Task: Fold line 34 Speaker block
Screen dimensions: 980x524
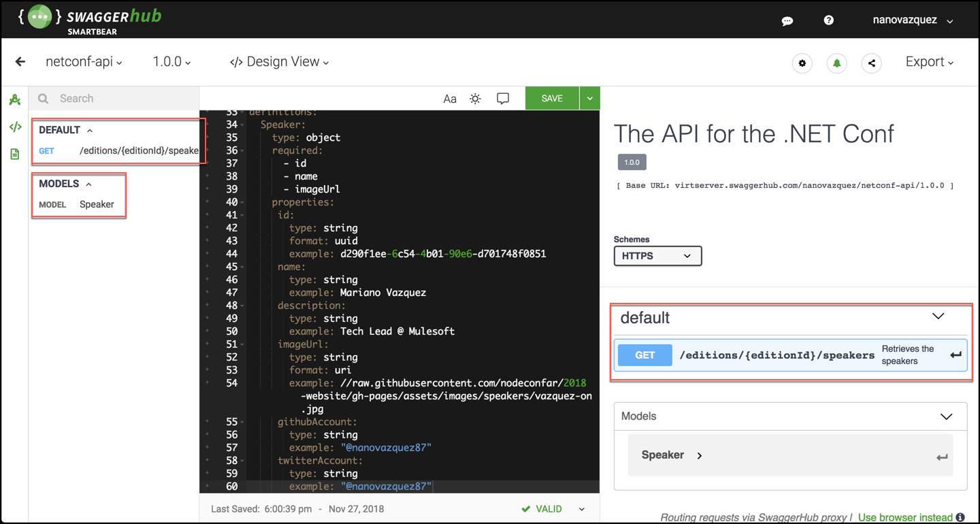Action: [242, 125]
